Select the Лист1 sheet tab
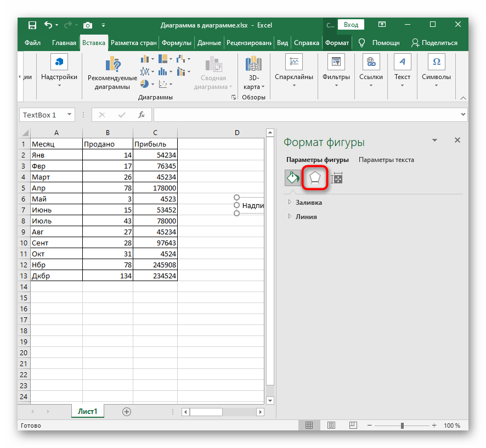The width and height of the screenshot is (486, 448). click(x=88, y=411)
